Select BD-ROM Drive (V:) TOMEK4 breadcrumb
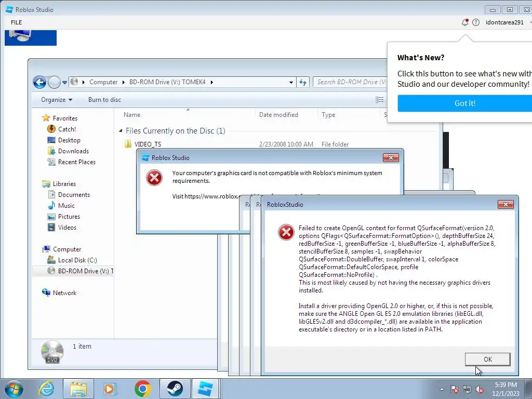Screen dimensions: 532x399 [167, 82]
